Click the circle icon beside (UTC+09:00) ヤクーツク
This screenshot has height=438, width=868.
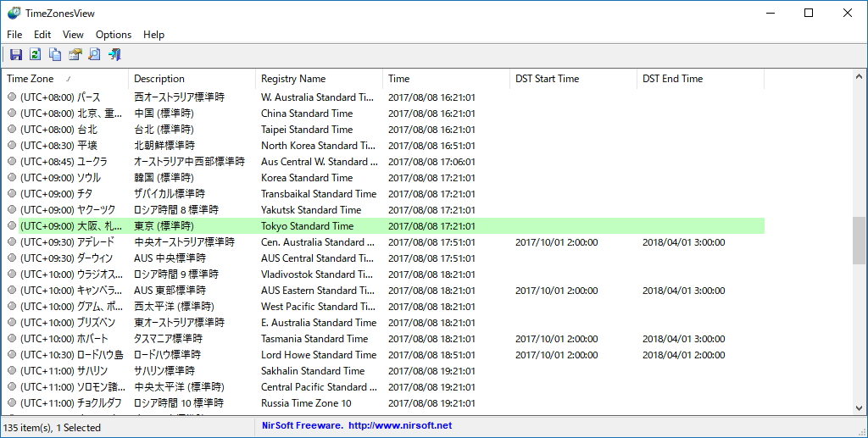click(12, 209)
